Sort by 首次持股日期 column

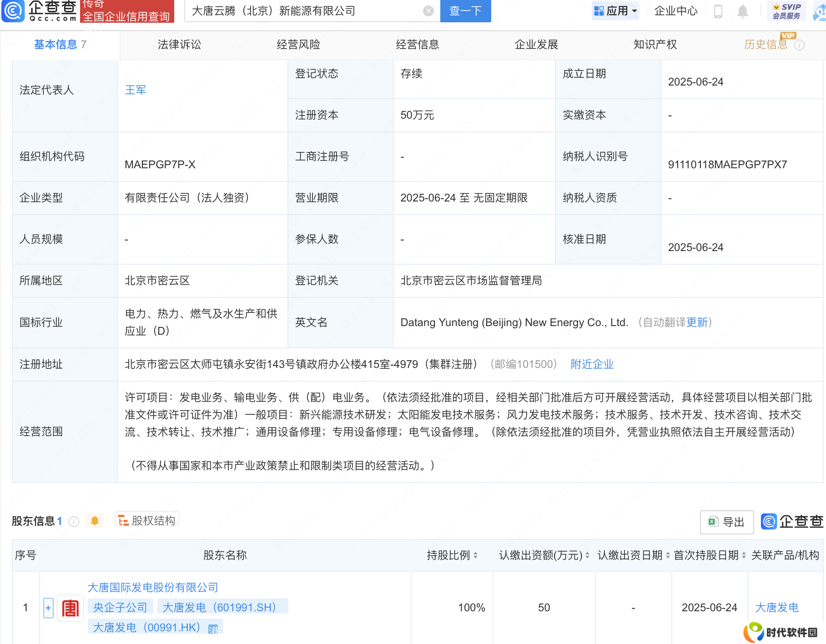(x=744, y=555)
